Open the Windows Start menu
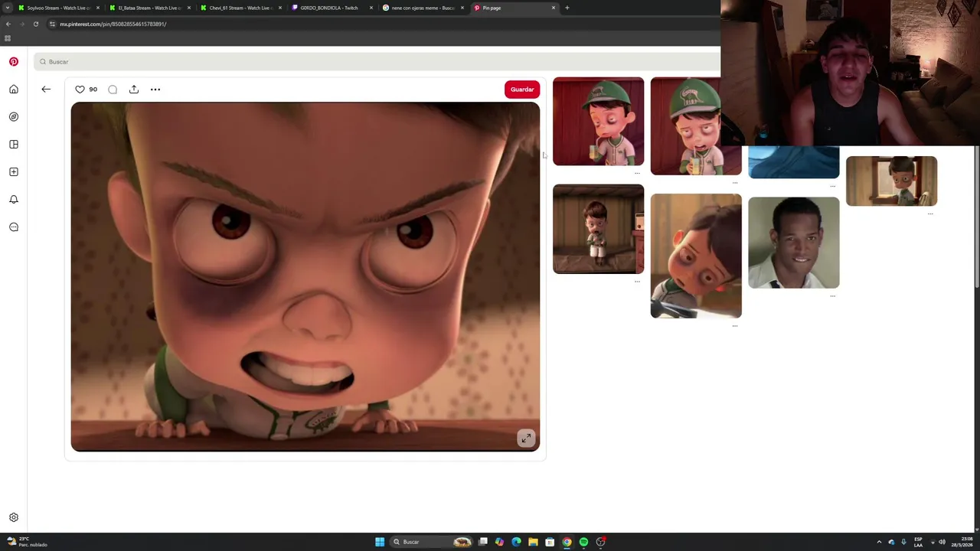This screenshot has height=551, width=980. click(380, 542)
